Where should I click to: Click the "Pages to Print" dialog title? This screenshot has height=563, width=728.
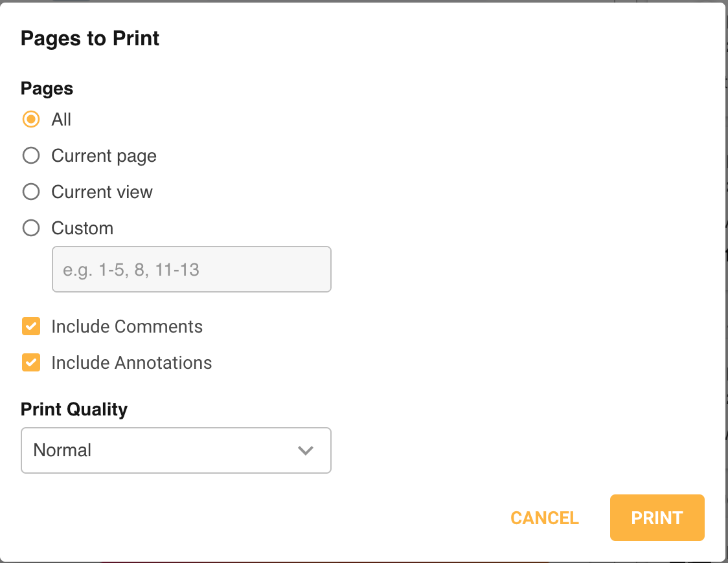point(90,39)
